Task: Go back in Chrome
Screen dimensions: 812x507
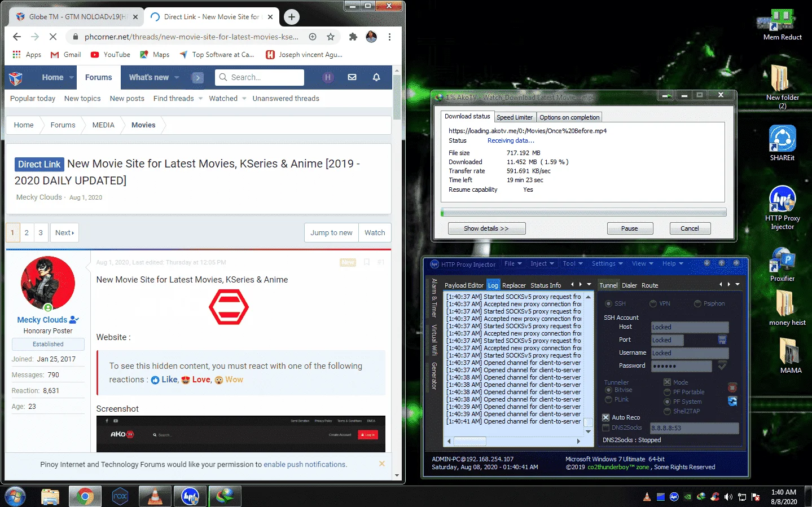Action: (x=17, y=37)
